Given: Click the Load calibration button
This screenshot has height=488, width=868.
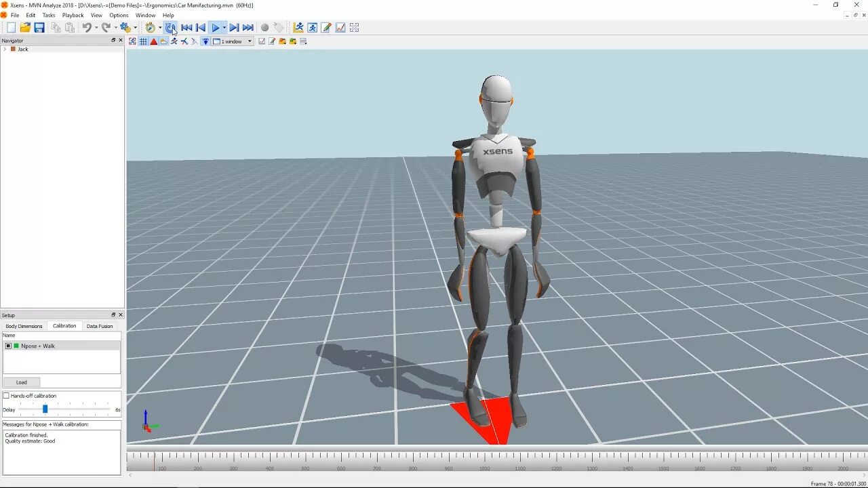Looking at the screenshot, I should tap(22, 382).
